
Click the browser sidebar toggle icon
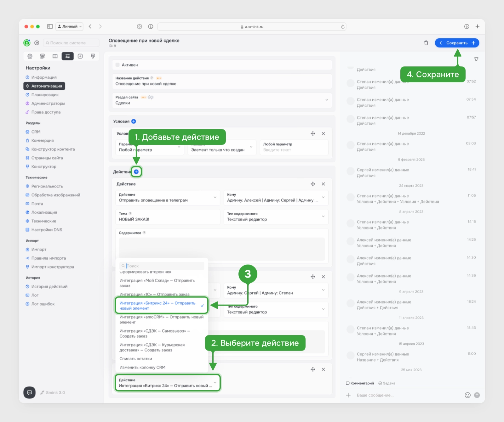pos(50,26)
